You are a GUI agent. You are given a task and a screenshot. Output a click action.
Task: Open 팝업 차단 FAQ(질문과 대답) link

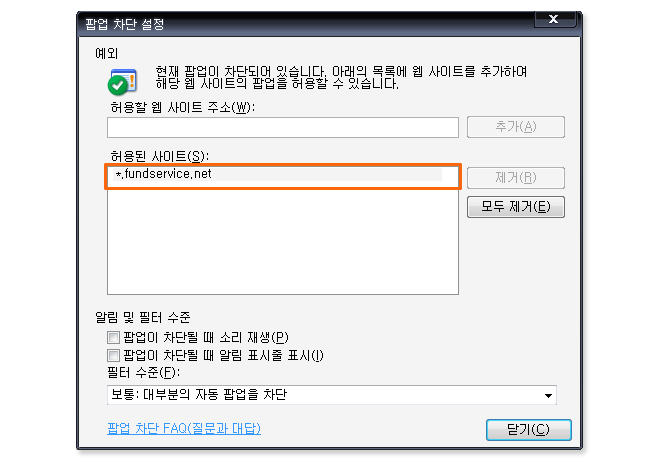coord(184,428)
